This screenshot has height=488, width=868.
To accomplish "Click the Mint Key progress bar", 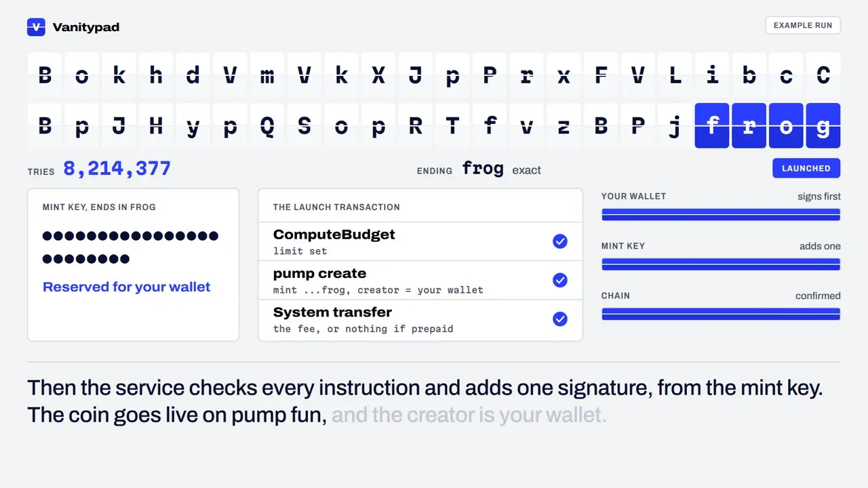I will tap(721, 264).
